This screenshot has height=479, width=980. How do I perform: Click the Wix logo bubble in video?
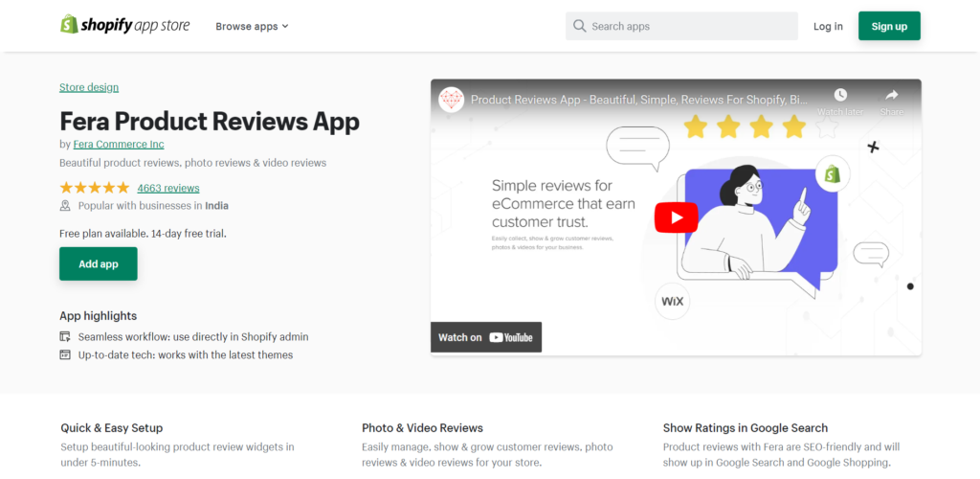click(x=673, y=302)
